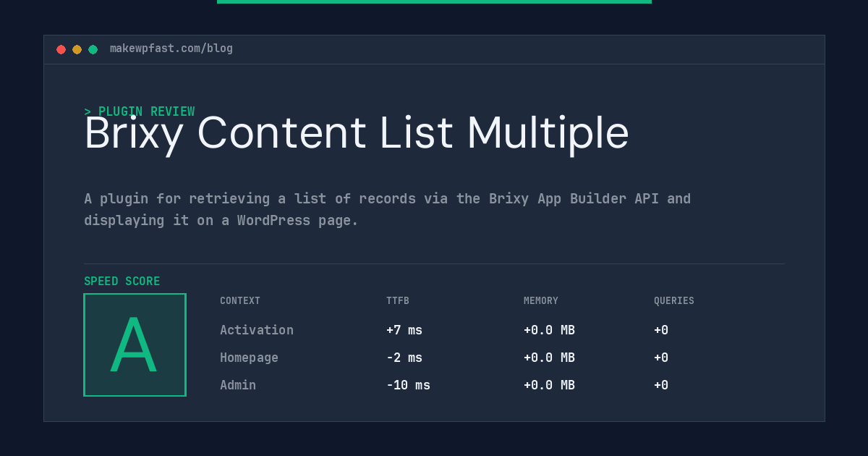Viewport: 868px width, 456px height.
Task: Click the green maximize dot
Action: pos(93,49)
